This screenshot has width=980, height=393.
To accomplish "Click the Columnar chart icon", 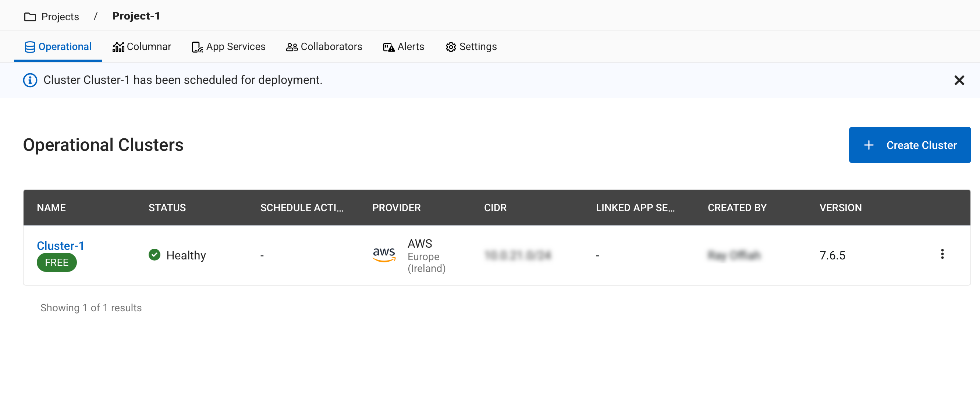I will 118,47.
